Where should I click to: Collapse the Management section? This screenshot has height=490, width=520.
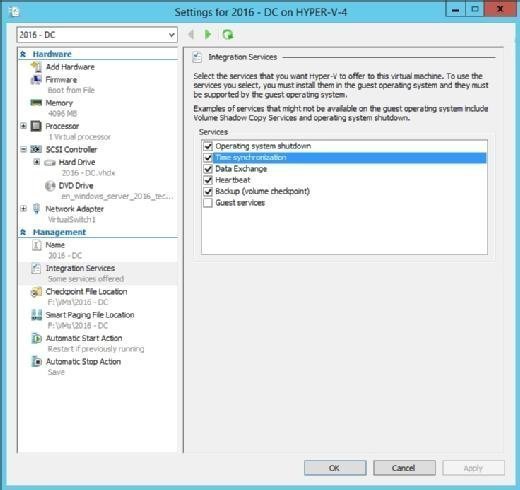click(23, 232)
